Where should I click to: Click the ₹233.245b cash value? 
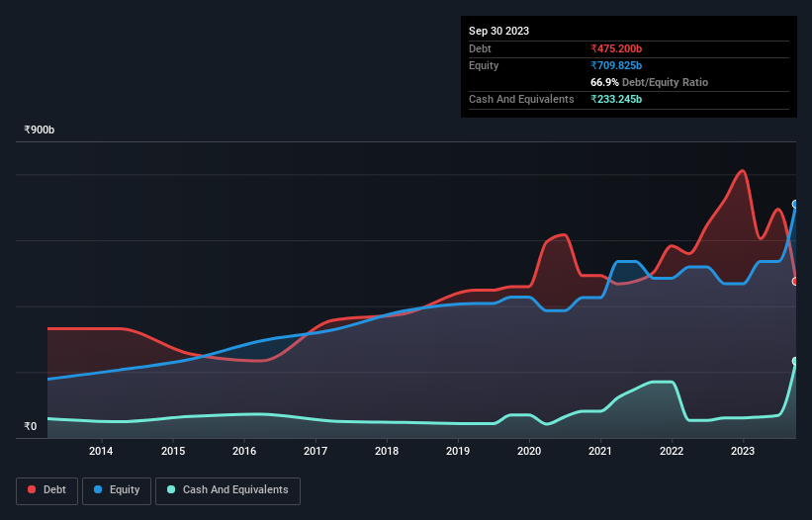click(616, 99)
